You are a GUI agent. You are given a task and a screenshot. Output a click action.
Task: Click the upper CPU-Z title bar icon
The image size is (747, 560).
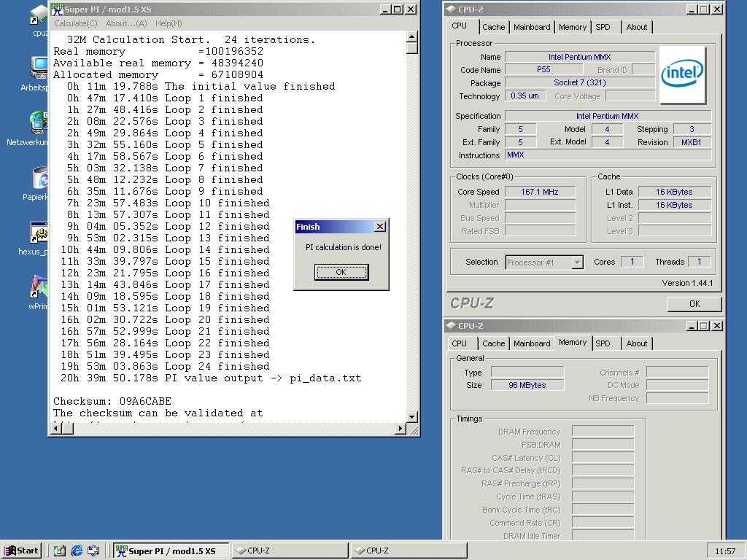click(x=451, y=9)
